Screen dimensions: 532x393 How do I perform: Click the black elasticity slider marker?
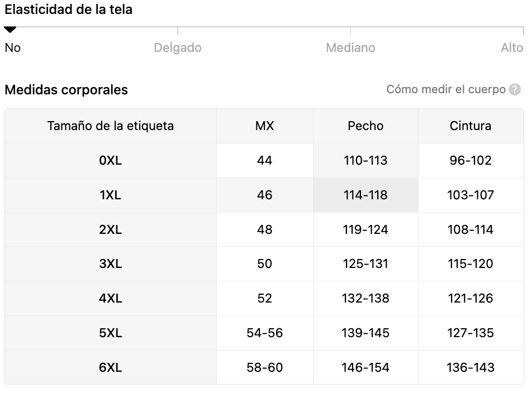click(x=10, y=30)
